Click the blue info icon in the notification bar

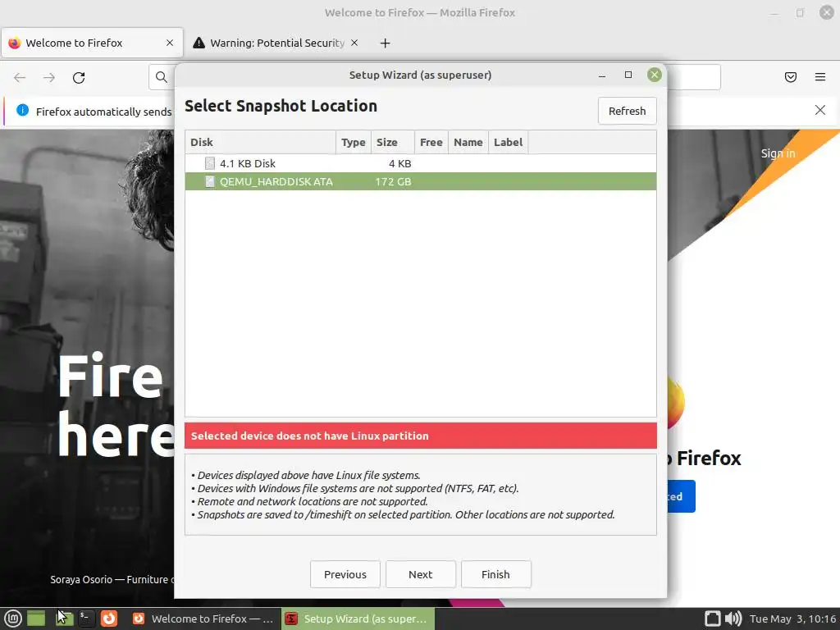[22, 111]
